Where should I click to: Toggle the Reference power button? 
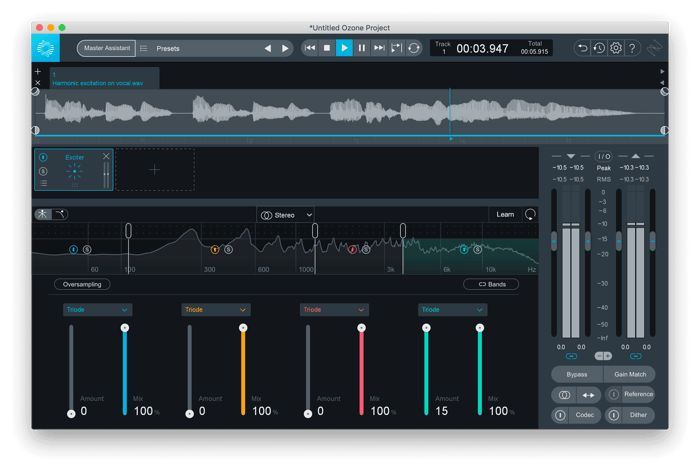(614, 394)
